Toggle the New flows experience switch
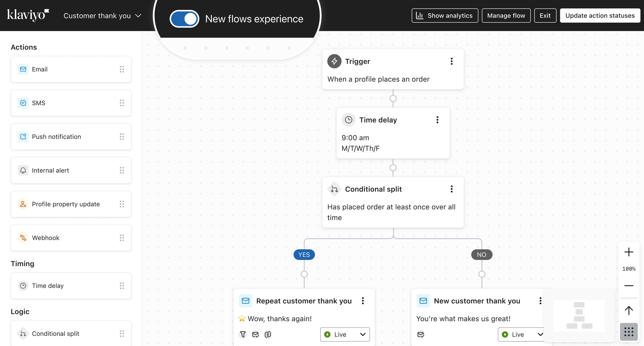The image size is (644, 346). pyautogui.click(x=184, y=19)
